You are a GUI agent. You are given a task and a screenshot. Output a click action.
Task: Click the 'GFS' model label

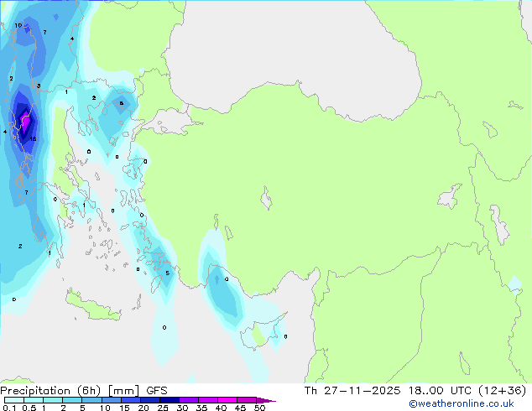coord(157,391)
